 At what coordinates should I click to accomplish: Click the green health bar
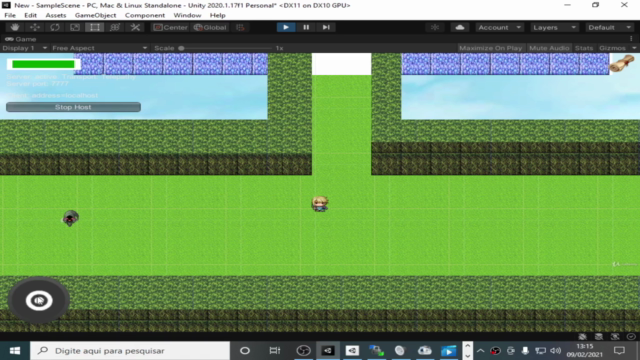(x=43, y=64)
